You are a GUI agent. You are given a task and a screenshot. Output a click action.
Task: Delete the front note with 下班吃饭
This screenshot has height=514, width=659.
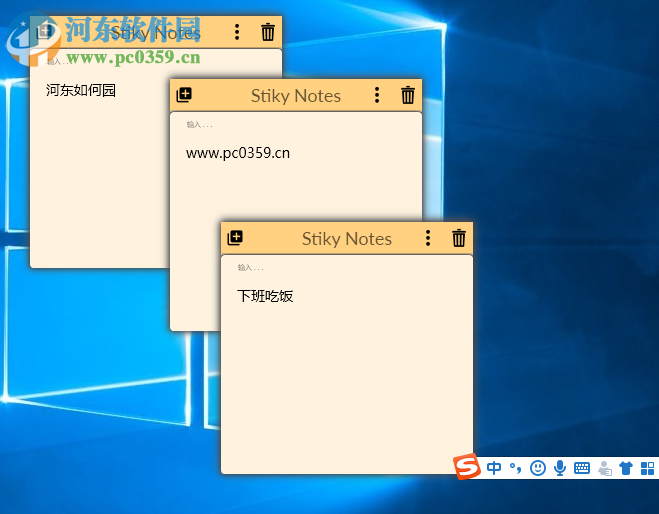(x=459, y=238)
